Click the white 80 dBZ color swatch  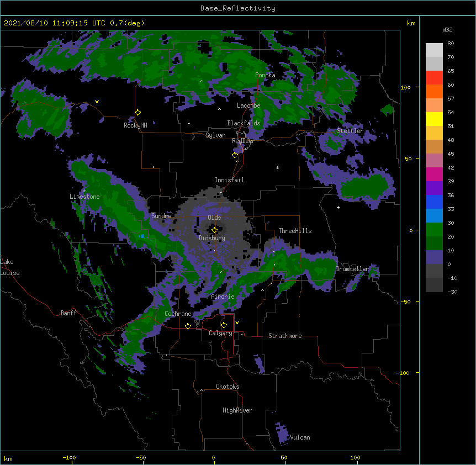coord(434,50)
